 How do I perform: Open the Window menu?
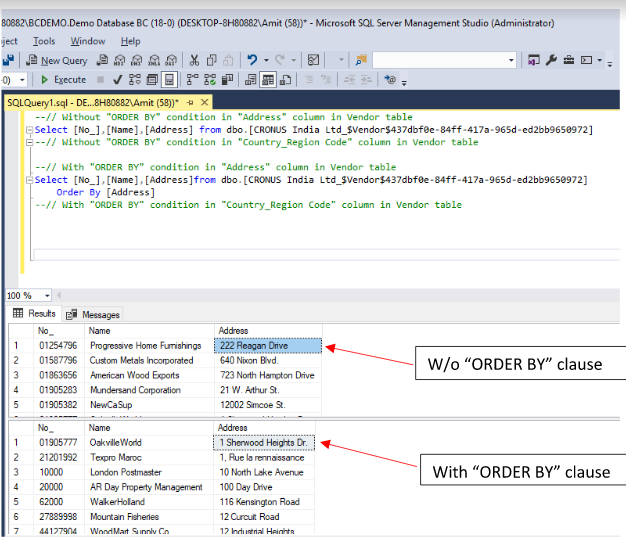point(88,41)
